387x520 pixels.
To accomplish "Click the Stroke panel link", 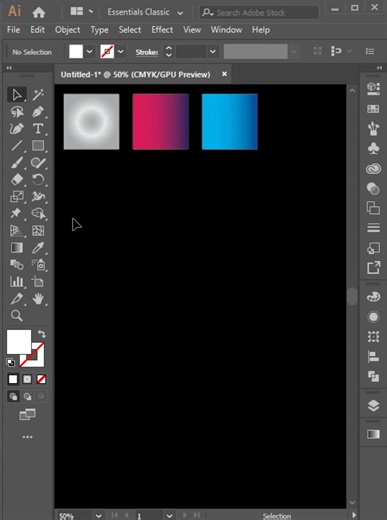I will coord(147,52).
